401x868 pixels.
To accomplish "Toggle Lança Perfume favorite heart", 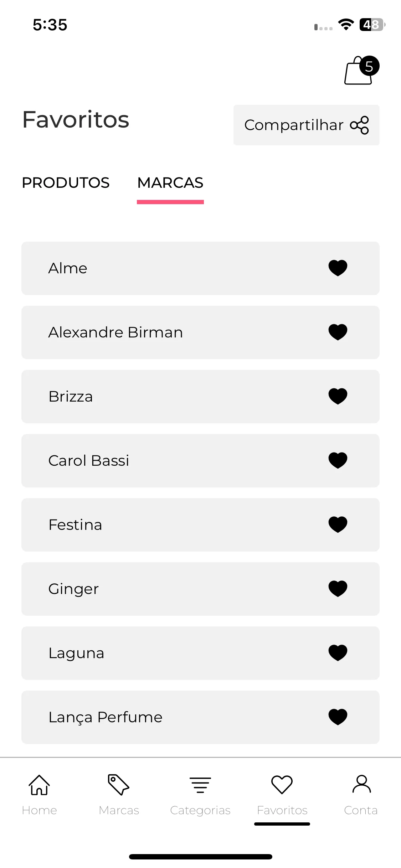I will coord(338,717).
